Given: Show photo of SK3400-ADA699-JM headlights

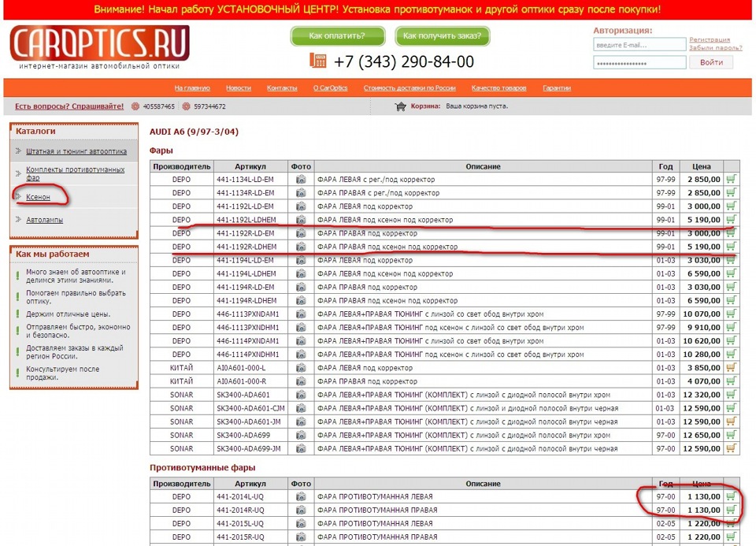Looking at the screenshot, I should coord(301,448).
